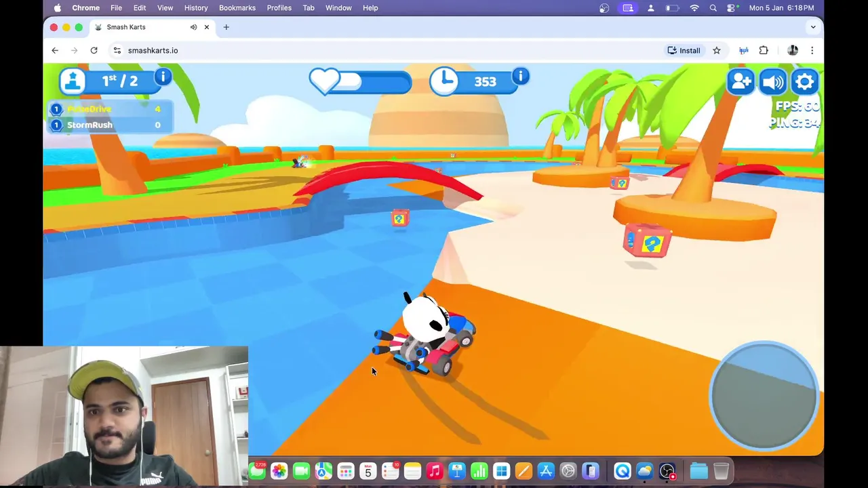
Task: Open Numbers from the Dock
Action: 479,471
